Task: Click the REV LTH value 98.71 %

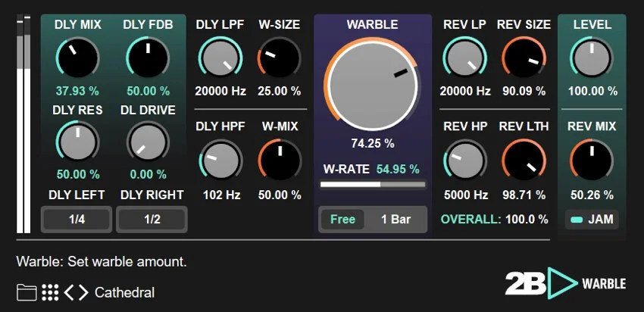Action: [524, 195]
